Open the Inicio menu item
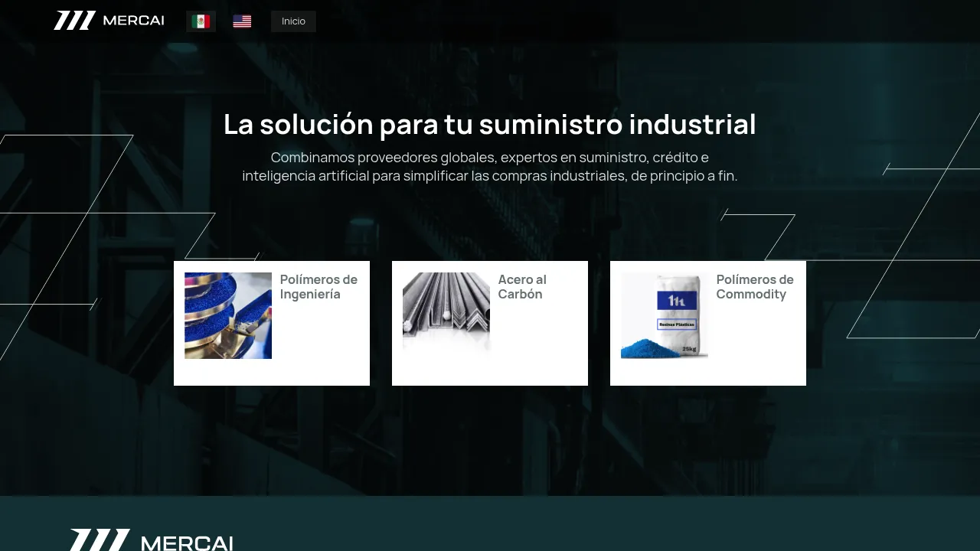Image resolution: width=980 pixels, height=551 pixels. (293, 21)
